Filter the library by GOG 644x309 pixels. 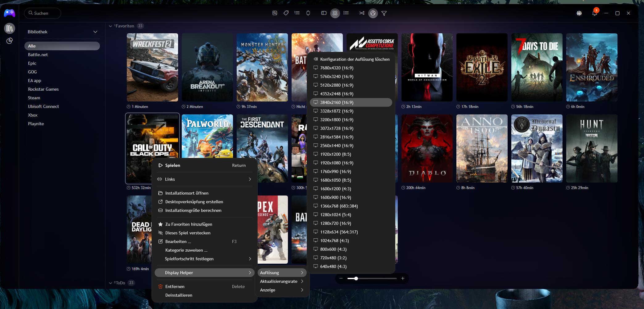click(62, 72)
